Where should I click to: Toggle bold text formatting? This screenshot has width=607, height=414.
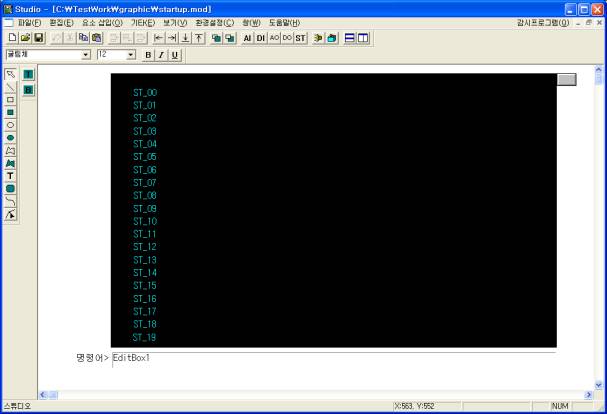(x=148, y=55)
